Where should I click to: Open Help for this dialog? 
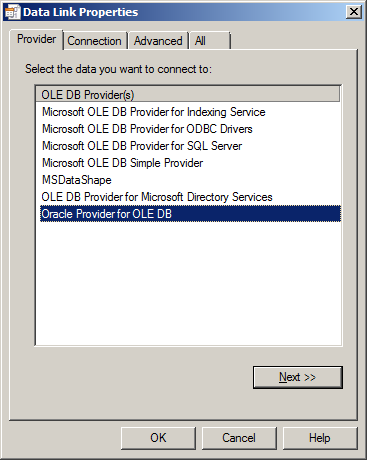pos(320,438)
